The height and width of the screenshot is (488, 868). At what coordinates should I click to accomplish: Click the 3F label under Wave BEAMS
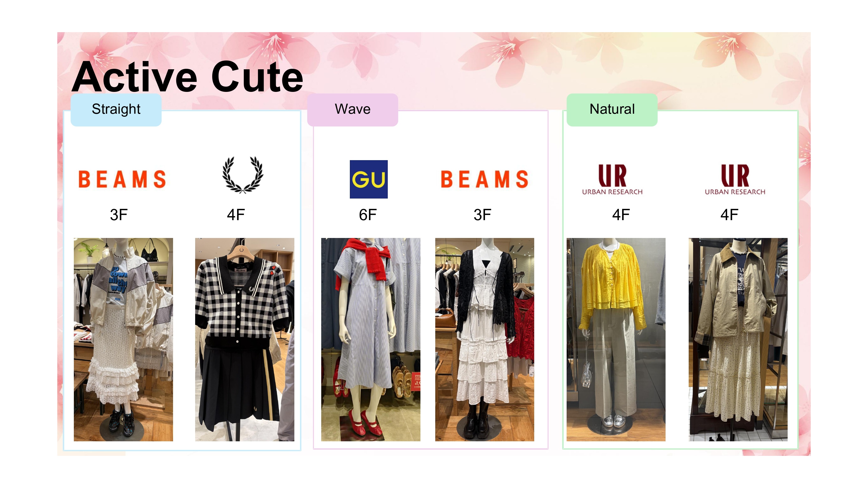(x=482, y=215)
